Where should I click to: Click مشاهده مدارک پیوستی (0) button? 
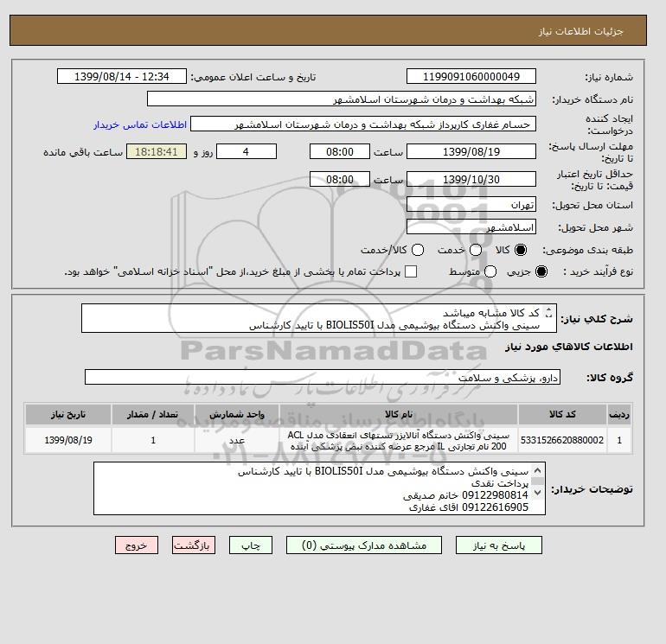tap(364, 545)
